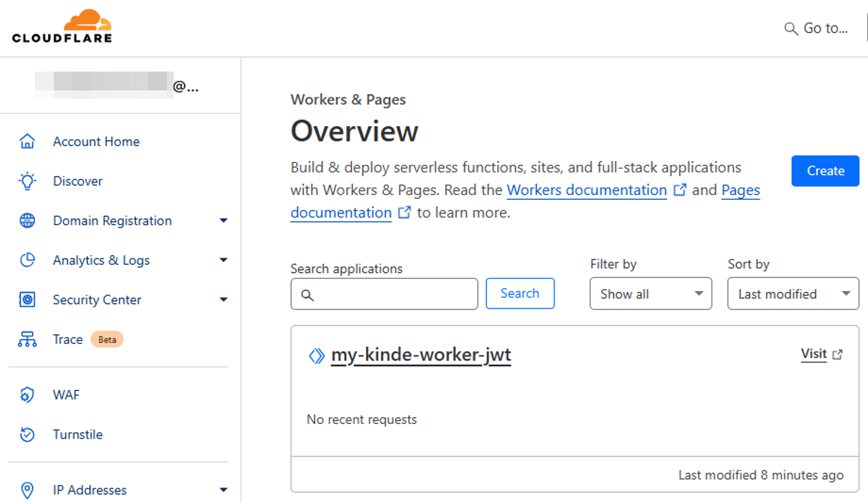Image resolution: width=868 pixels, height=503 pixels.
Task: Click the Create button
Action: pyautogui.click(x=825, y=171)
